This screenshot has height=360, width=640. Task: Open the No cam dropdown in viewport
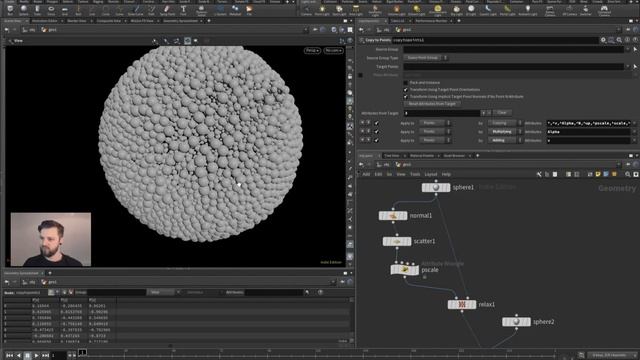[x=334, y=51]
